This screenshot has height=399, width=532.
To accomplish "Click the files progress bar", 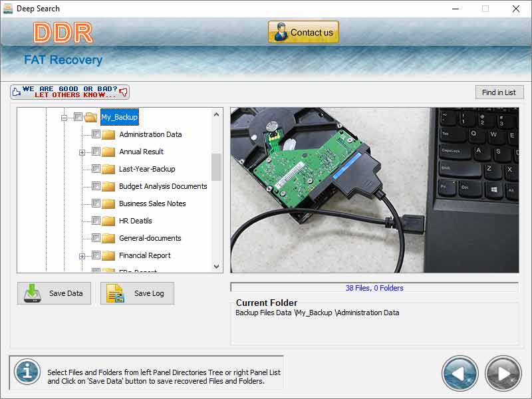I will tap(374, 288).
